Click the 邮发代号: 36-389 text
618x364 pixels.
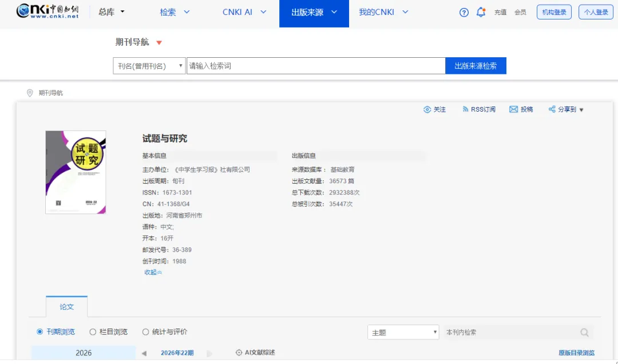click(167, 250)
